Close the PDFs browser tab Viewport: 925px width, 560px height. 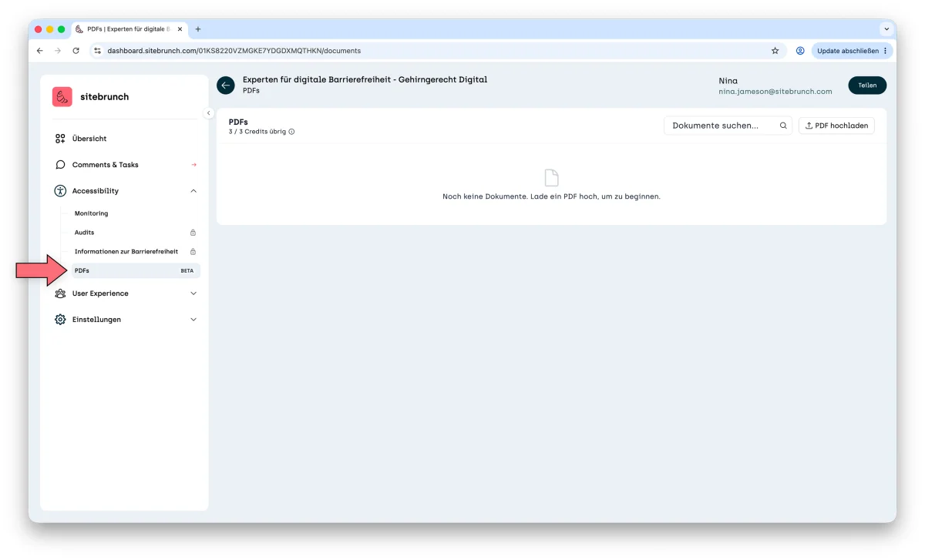[x=180, y=29]
